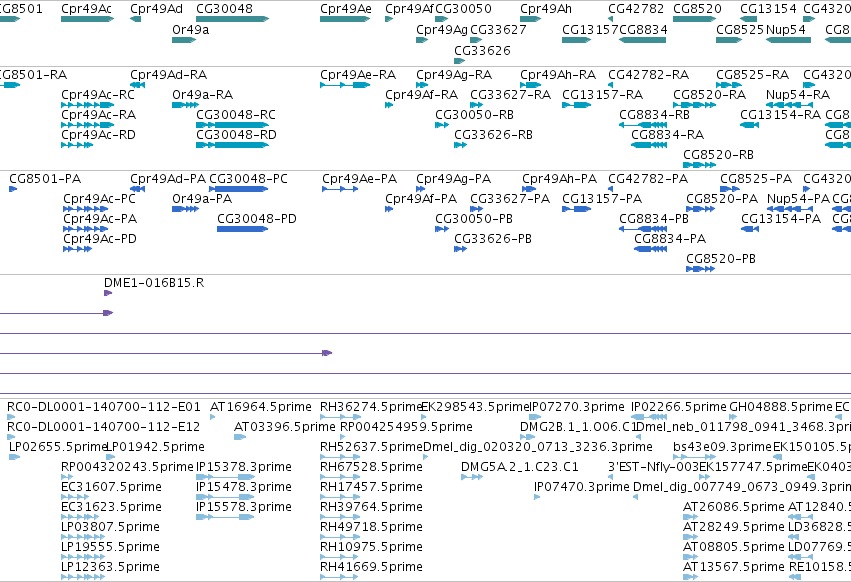
Task: Select EST LP01942.5prime
Action: pos(156,447)
